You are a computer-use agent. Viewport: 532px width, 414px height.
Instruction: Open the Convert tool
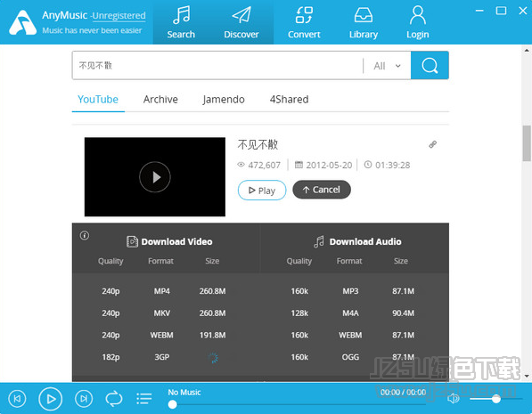(304, 22)
